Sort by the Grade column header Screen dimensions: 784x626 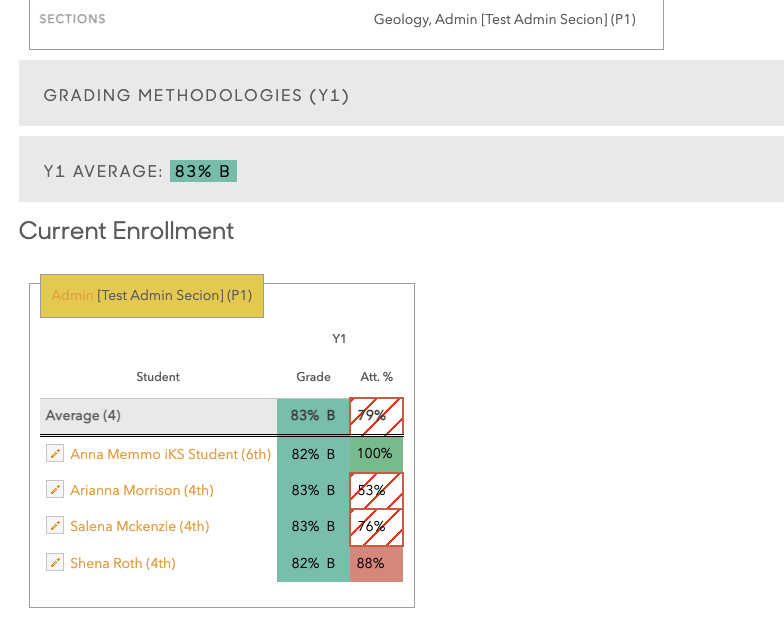click(313, 377)
